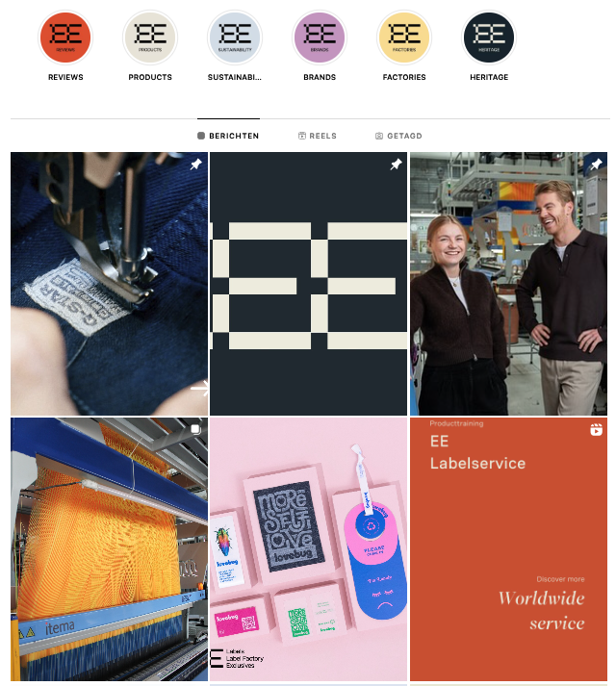
Task: Open the pink lovebug labels post
Action: pos(308,549)
